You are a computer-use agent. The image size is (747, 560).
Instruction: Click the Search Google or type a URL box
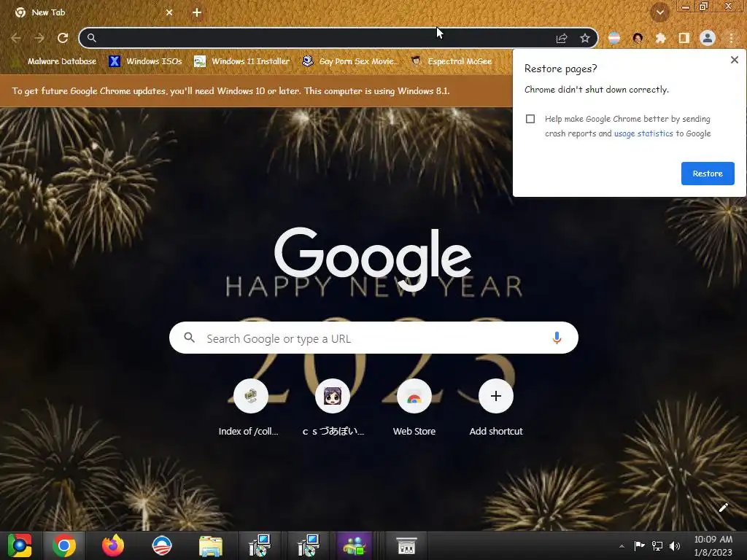tap(373, 338)
